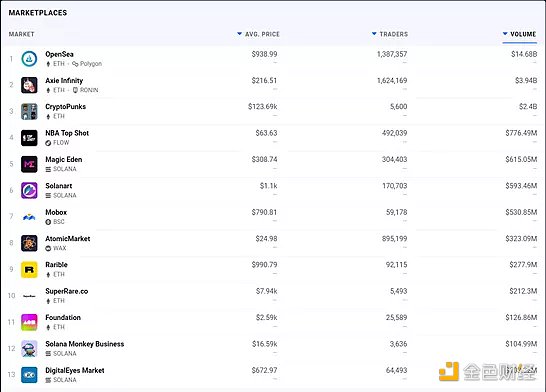Viewport: 546px width, 392px height.
Task: Open the SuperRare.co marketplace link
Action: coord(67,291)
